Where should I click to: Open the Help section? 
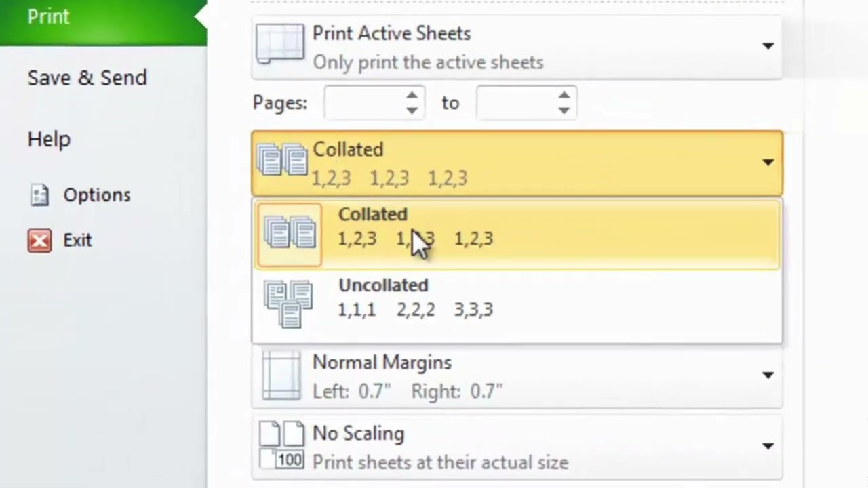tap(49, 140)
